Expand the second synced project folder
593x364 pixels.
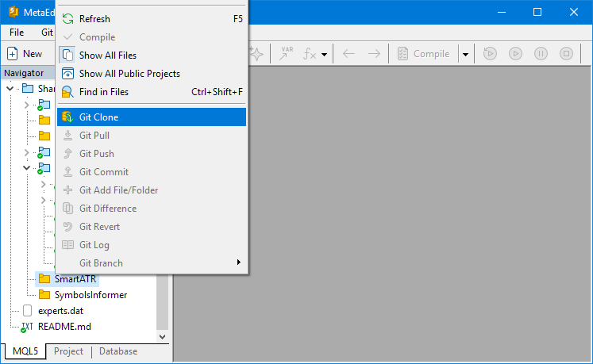coord(26,152)
